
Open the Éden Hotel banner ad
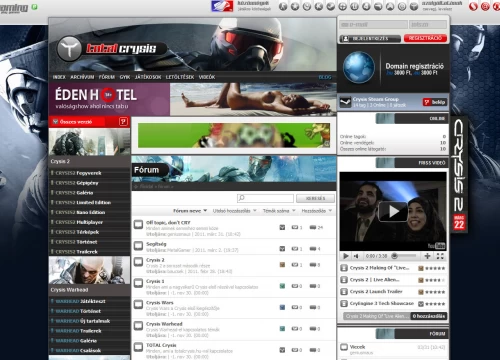click(192, 99)
